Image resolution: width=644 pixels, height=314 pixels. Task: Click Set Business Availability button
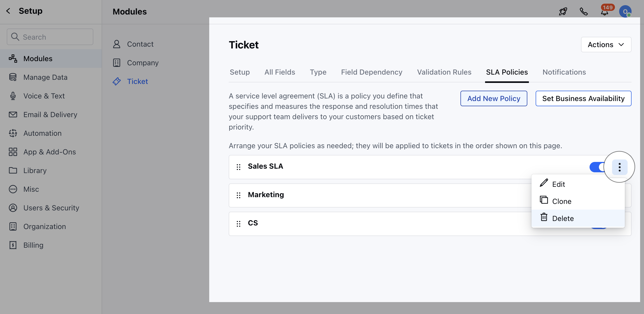(x=583, y=98)
